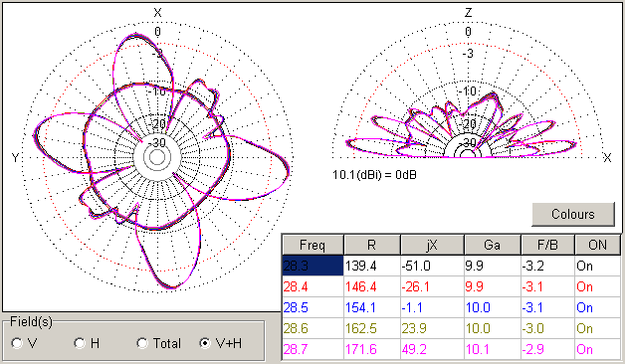
Task: Open the Colours button
Action: coord(573,214)
